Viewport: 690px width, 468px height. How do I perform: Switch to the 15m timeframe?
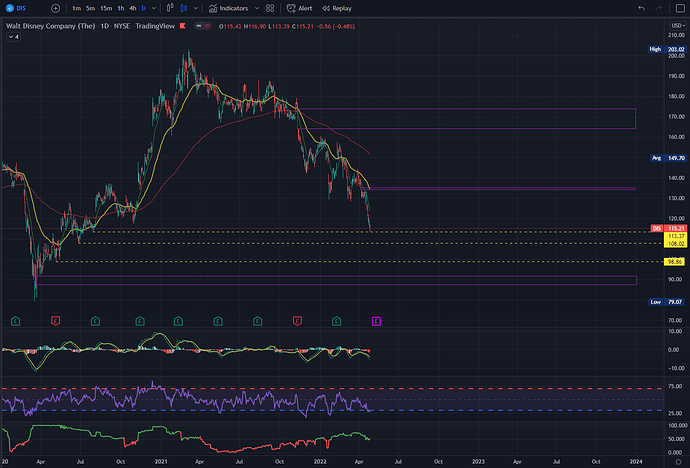pyautogui.click(x=106, y=8)
